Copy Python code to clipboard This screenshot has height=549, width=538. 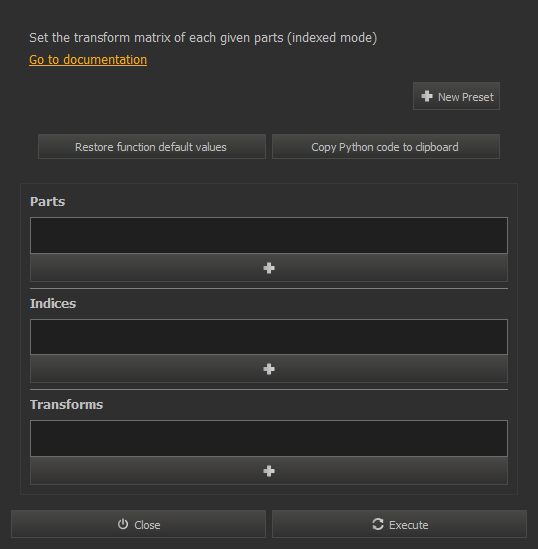pyautogui.click(x=386, y=147)
